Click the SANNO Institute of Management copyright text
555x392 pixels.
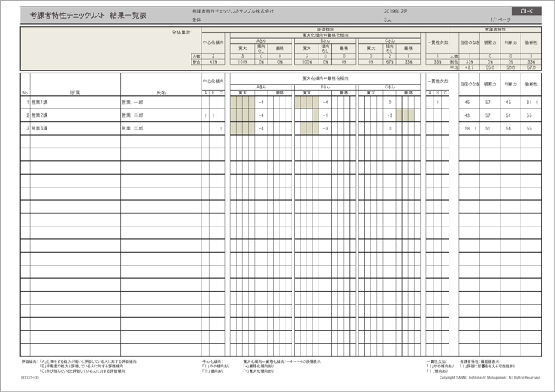(489, 378)
